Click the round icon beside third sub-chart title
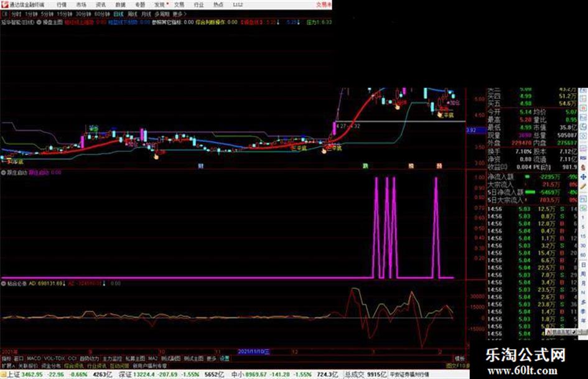 pyautogui.click(x=3, y=283)
